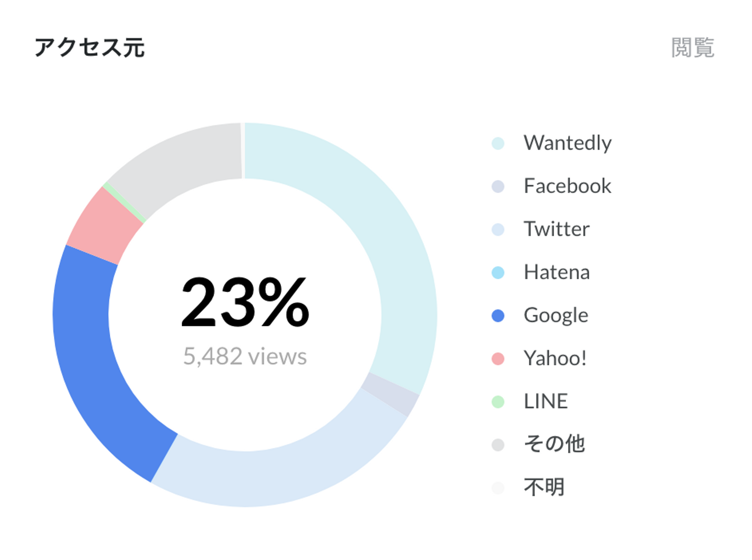This screenshot has width=752, height=560.
Task: Select the Twitter legend label
Action: coord(557,229)
